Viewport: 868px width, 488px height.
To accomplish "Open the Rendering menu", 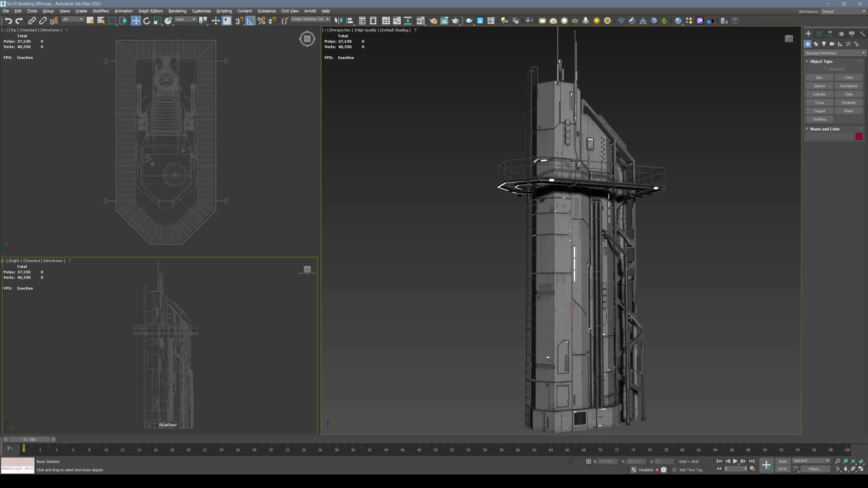I will (177, 11).
